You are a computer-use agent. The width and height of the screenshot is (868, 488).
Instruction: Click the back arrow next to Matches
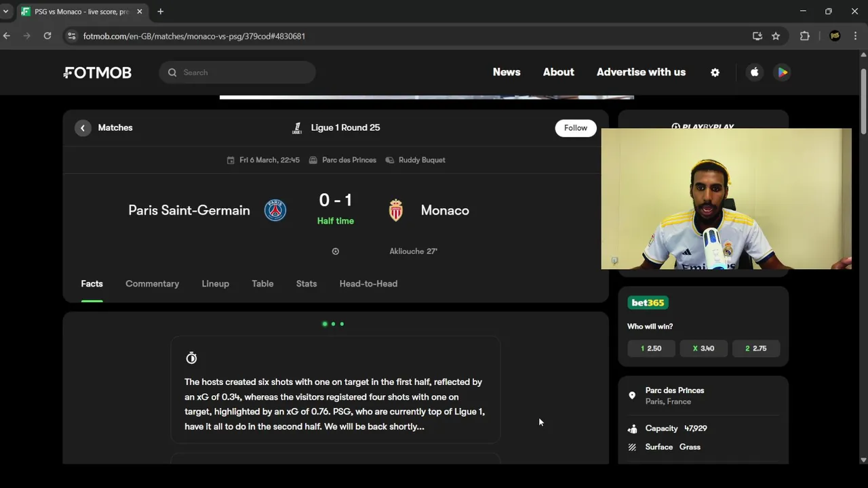pos(83,127)
